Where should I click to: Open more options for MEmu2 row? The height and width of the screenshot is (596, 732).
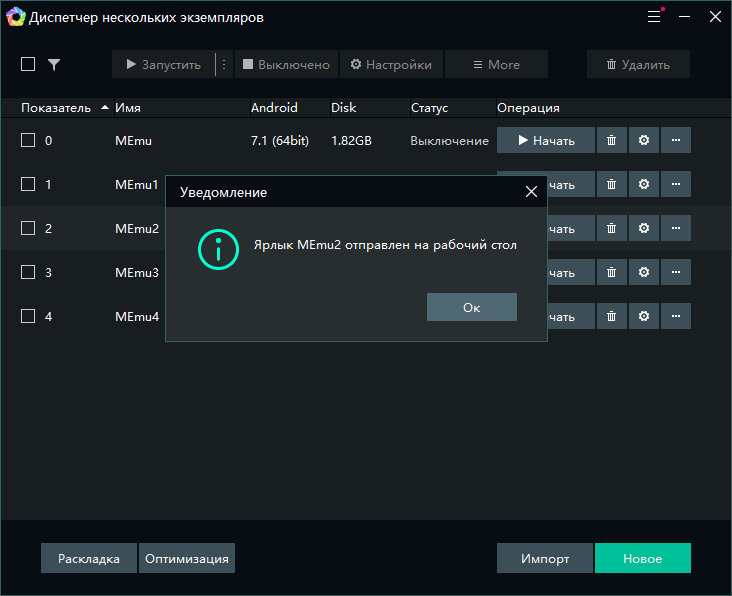(676, 229)
